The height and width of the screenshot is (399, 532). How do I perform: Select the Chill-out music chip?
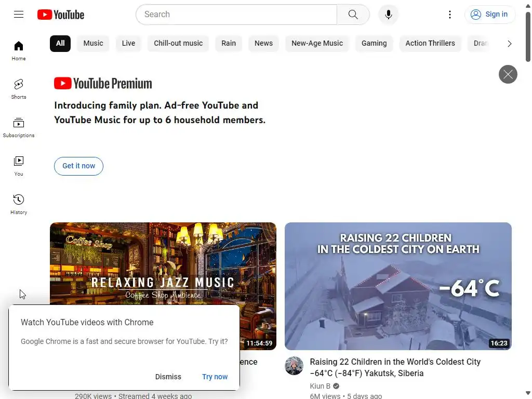(178, 44)
